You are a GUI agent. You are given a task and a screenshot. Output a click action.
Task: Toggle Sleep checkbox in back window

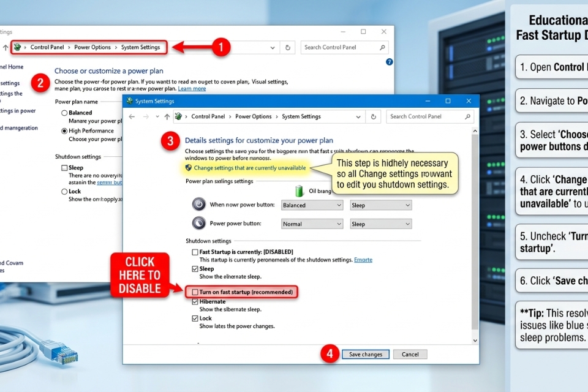[64, 168]
